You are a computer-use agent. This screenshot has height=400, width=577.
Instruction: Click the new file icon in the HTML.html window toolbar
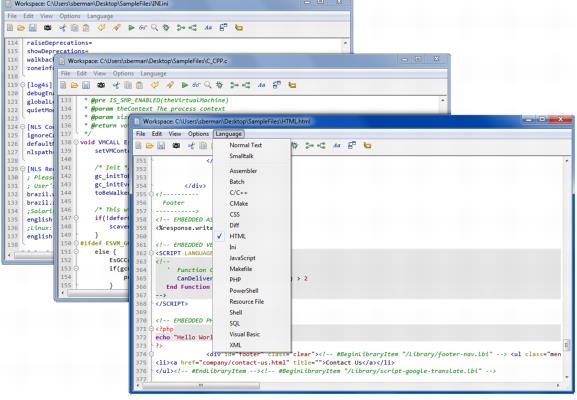[138, 146]
